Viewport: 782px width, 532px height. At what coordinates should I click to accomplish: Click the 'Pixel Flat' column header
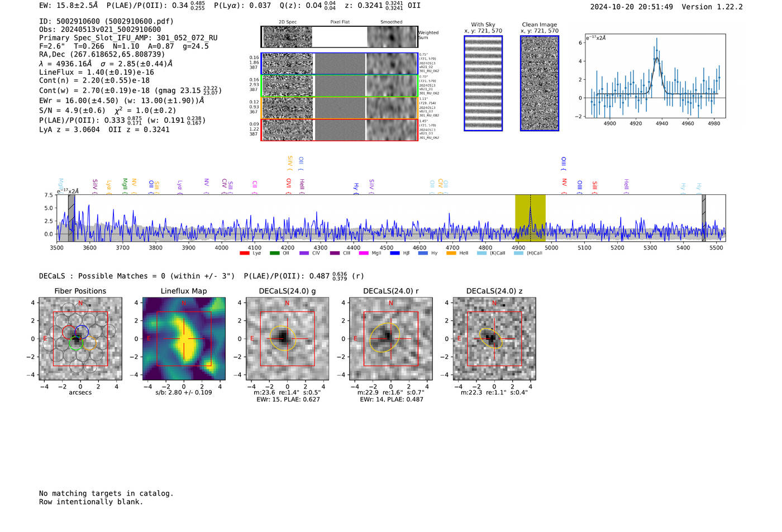coord(340,22)
